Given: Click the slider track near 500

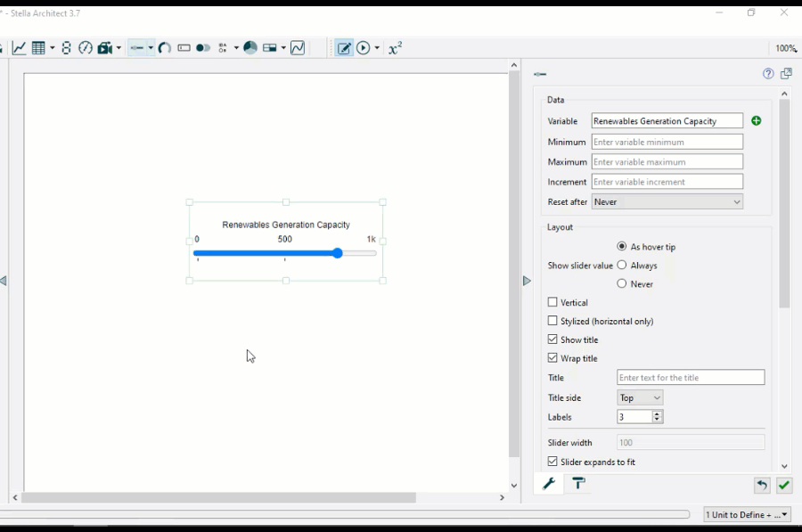Looking at the screenshot, I should (285, 253).
